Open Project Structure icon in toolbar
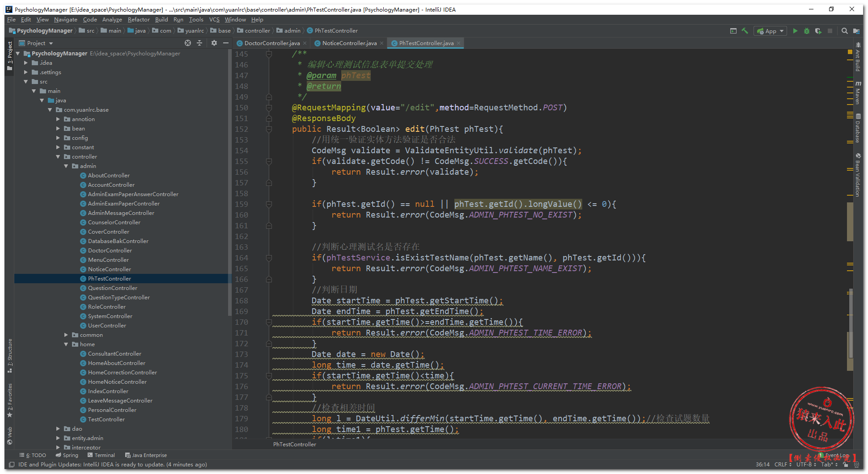The height and width of the screenshot is (474, 868). [x=856, y=31]
